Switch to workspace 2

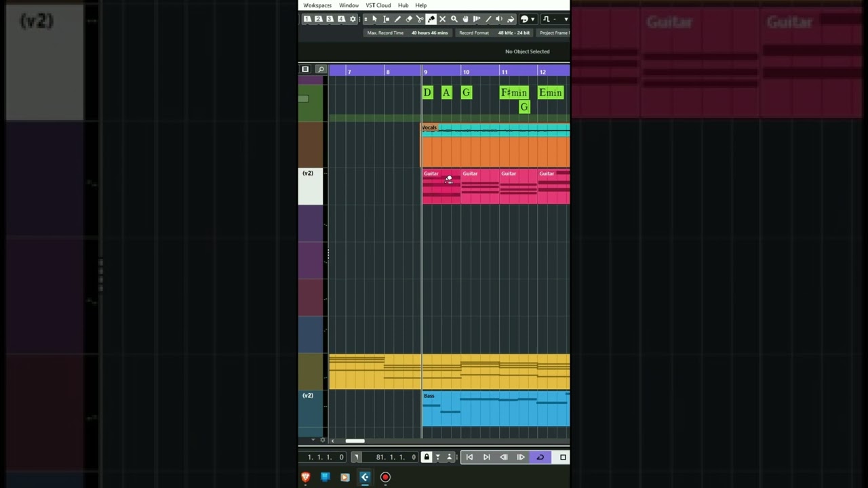point(318,19)
